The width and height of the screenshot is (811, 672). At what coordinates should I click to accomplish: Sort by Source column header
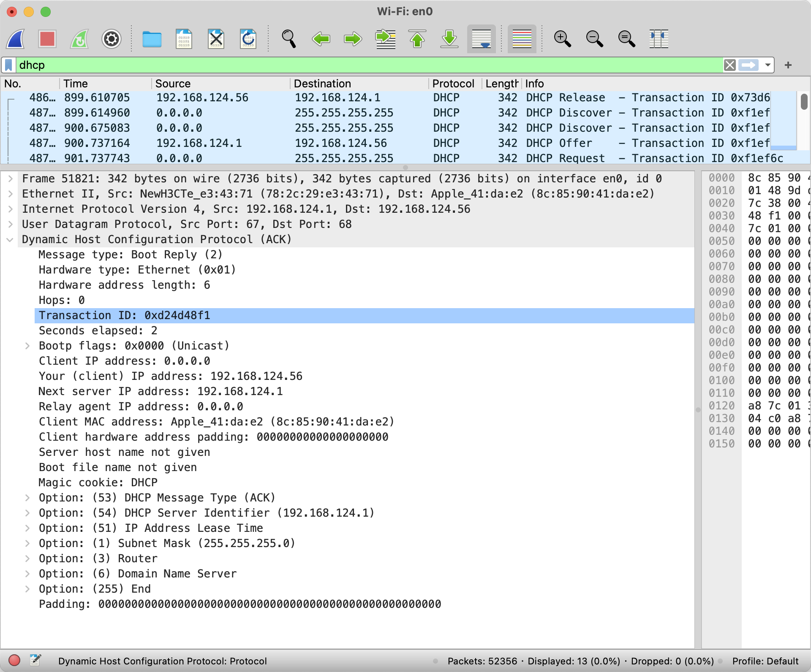220,84
